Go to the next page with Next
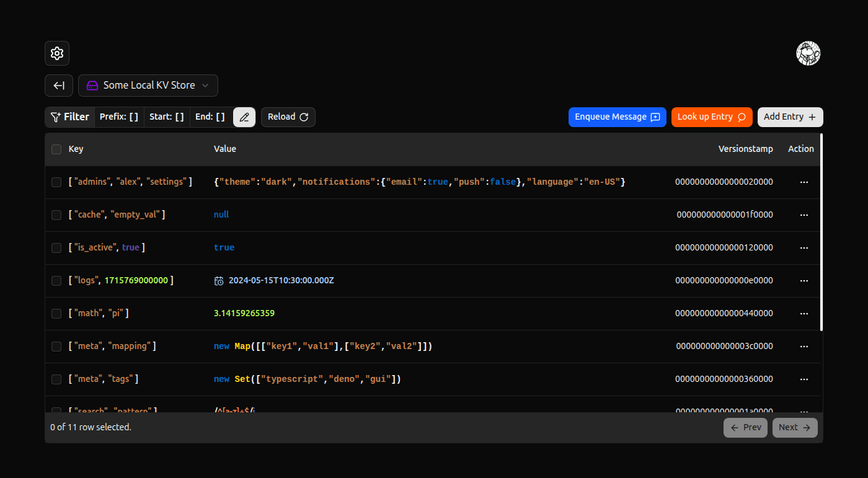The height and width of the screenshot is (478, 868). (x=794, y=427)
